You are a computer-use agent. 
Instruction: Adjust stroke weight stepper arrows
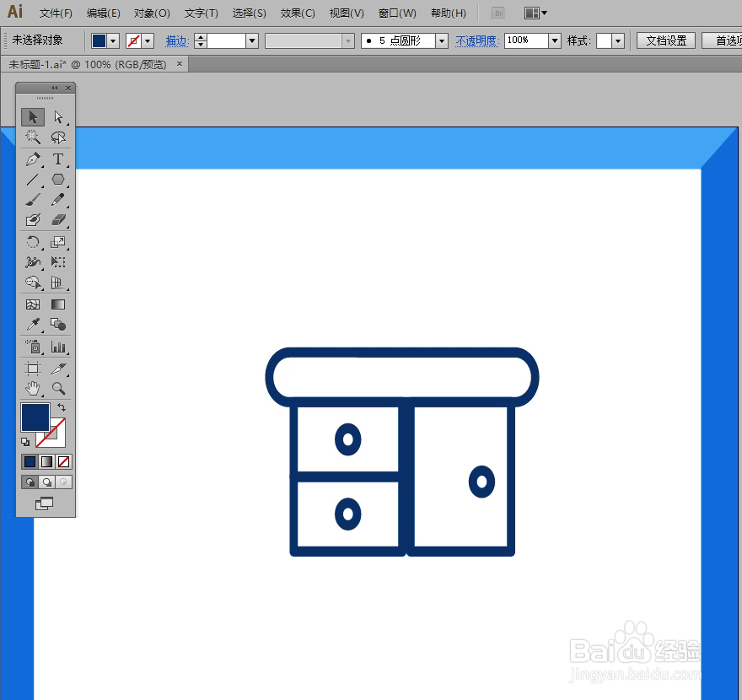(201, 41)
